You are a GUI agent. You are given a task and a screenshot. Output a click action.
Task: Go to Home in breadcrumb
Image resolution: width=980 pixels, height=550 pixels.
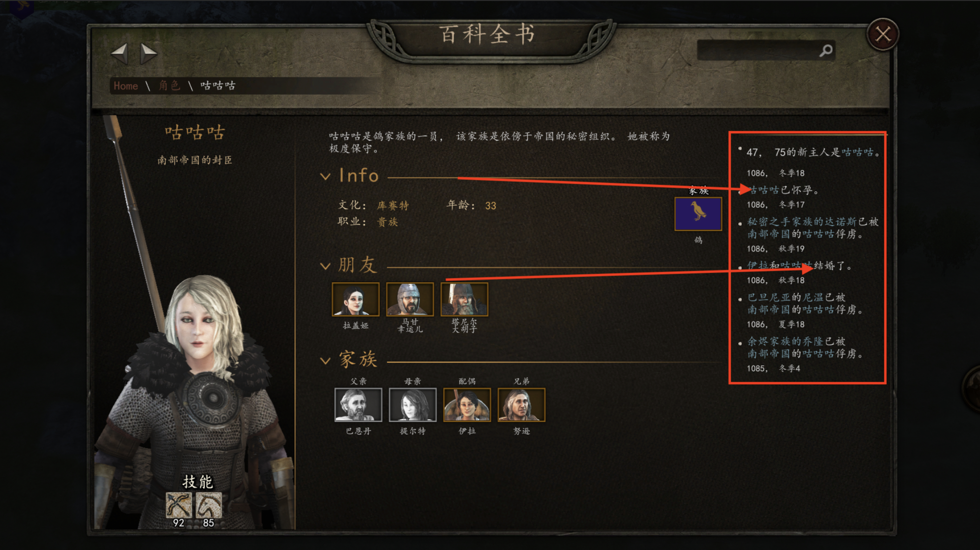click(126, 86)
